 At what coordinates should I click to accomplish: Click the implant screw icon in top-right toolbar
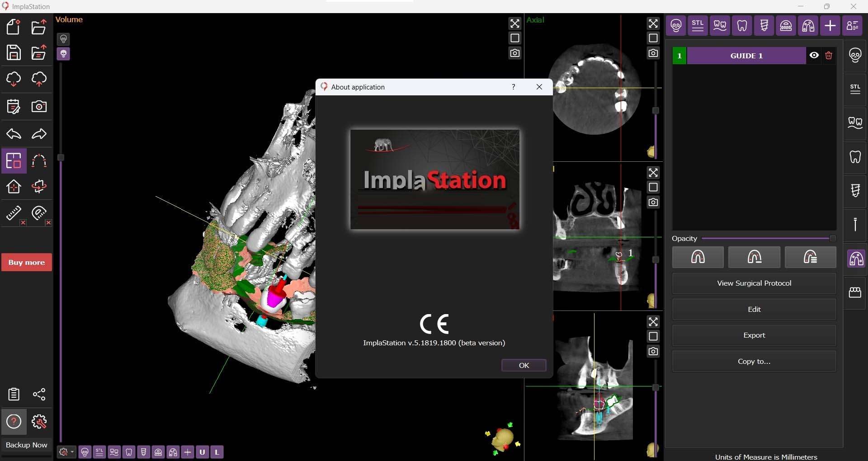click(765, 26)
